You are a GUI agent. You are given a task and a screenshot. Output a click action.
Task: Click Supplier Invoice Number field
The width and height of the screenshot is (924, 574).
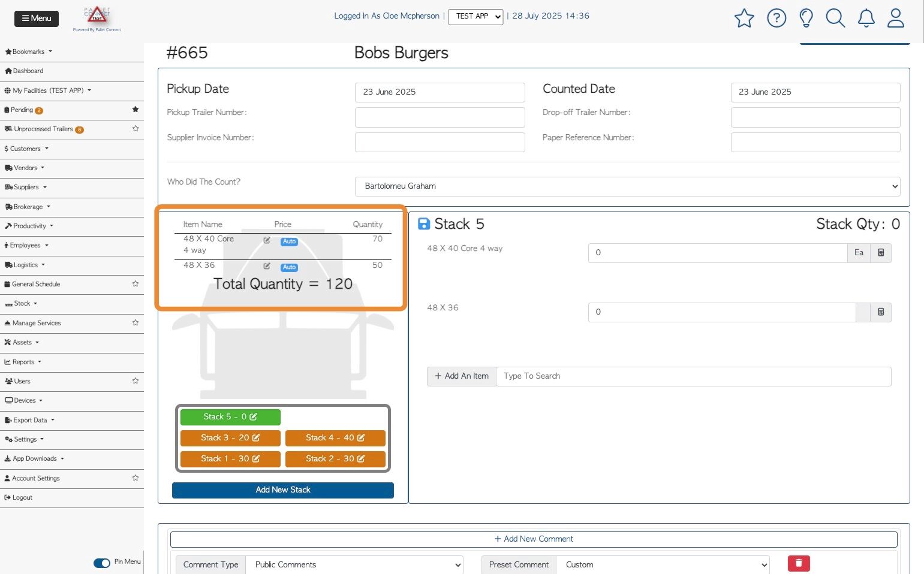pos(440,143)
